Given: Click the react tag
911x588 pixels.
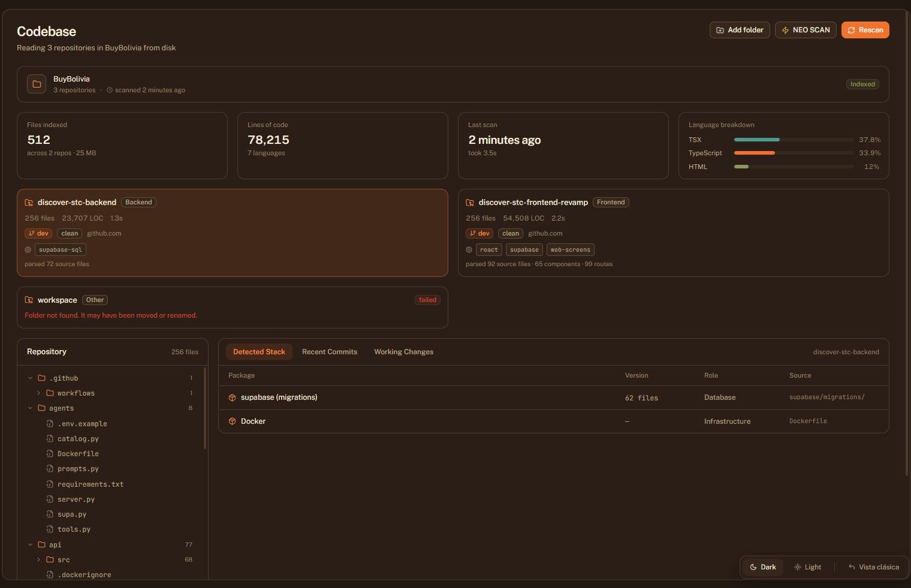Looking at the screenshot, I should point(489,250).
